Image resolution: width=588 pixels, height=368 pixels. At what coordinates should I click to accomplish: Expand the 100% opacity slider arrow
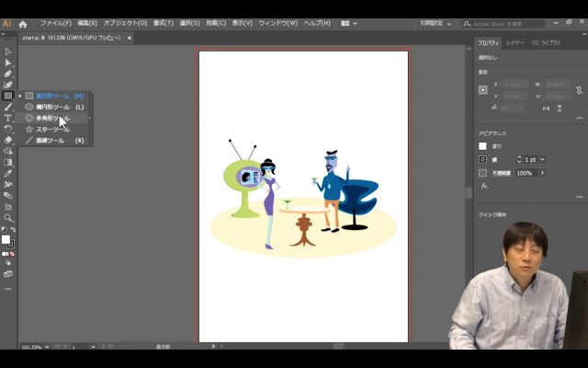pos(542,173)
